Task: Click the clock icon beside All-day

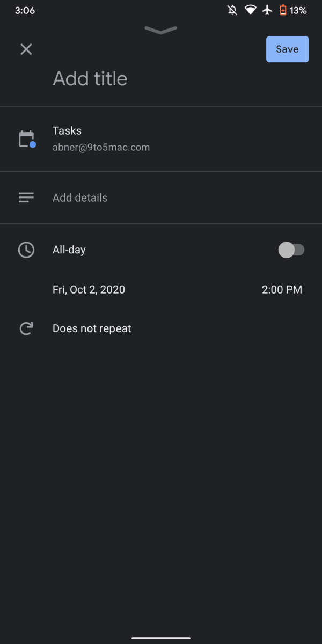Action: click(26, 250)
